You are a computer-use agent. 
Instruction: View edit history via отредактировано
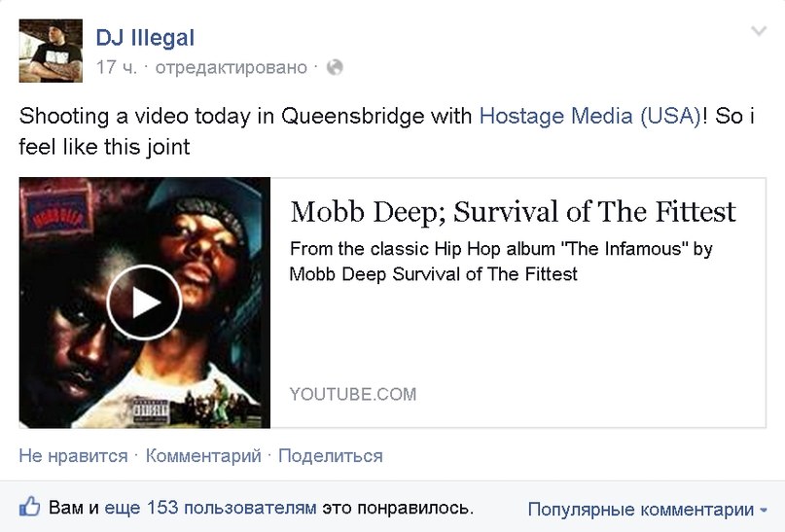(232, 67)
